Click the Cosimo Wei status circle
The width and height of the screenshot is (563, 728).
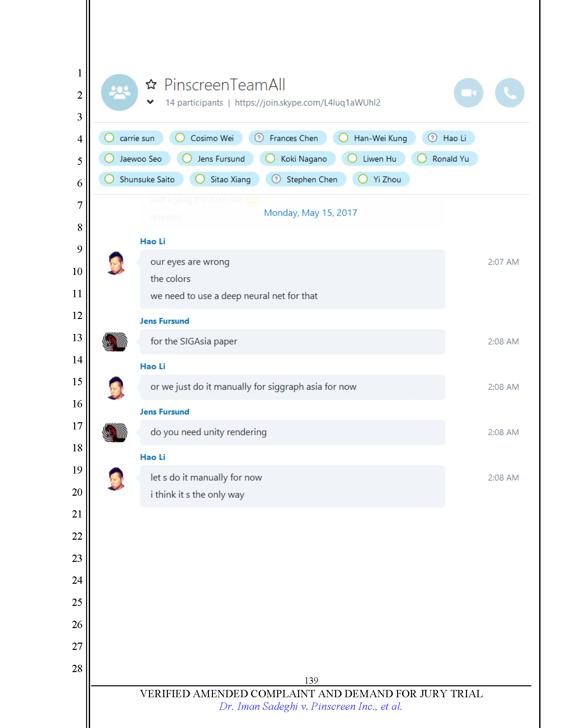[x=180, y=138]
